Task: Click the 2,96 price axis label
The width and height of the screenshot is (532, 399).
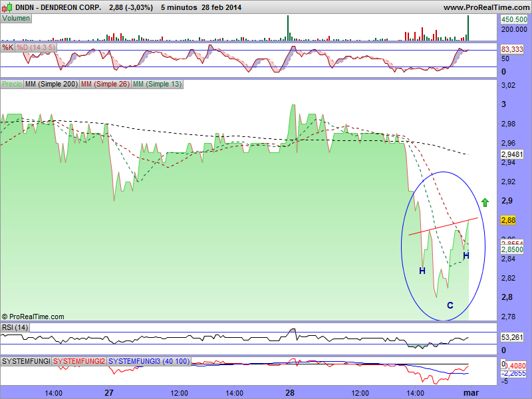Action: 508,143
